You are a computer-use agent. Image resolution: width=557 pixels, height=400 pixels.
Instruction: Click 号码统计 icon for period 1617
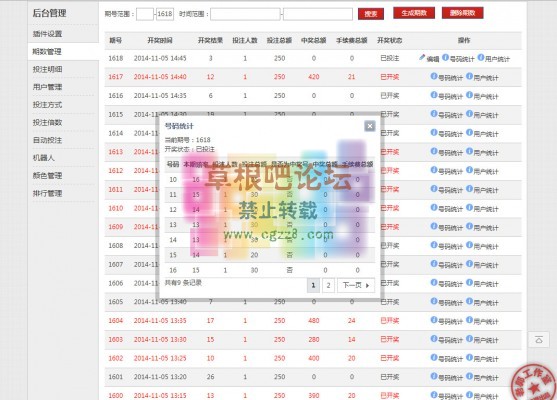click(x=434, y=76)
